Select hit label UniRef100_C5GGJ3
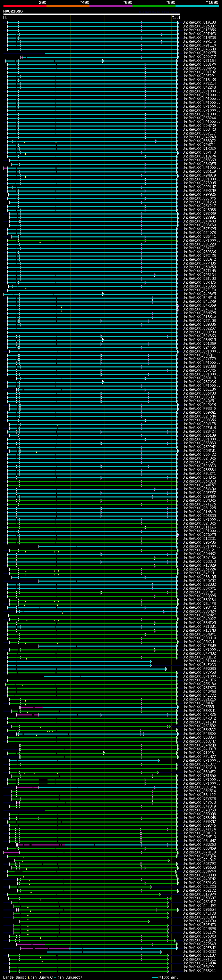The image size is (222, 980). point(199,561)
